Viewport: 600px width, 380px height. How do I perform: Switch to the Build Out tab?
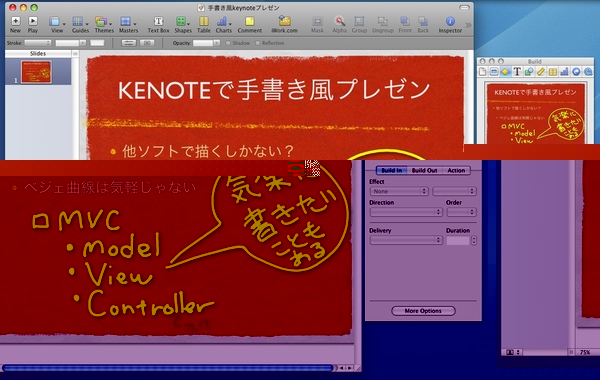[424, 170]
